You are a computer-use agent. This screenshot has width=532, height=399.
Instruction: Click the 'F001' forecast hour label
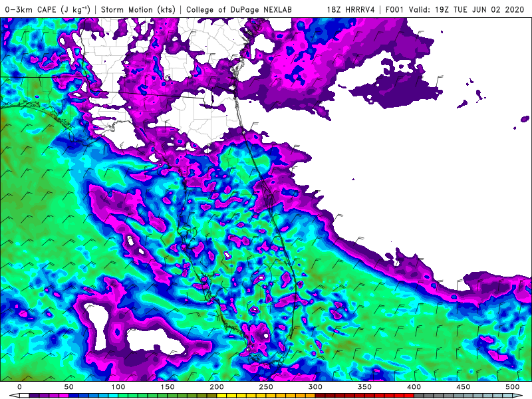click(395, 9)
